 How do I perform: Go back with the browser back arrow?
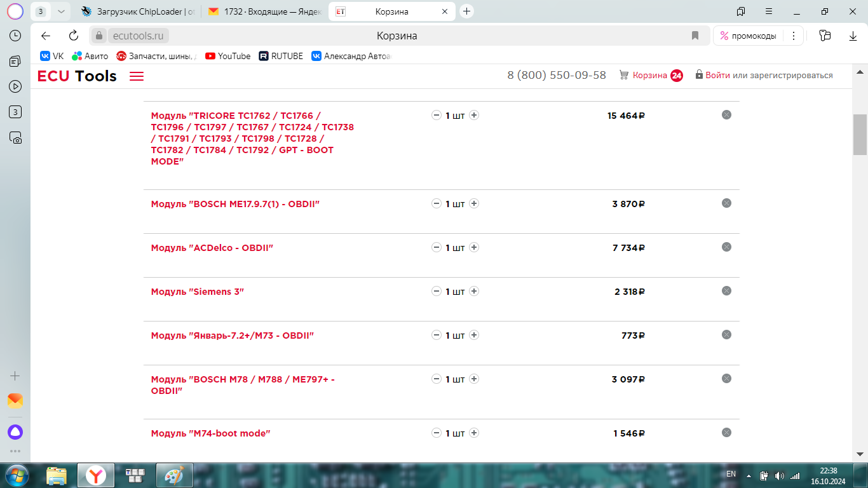pos(46,36)
